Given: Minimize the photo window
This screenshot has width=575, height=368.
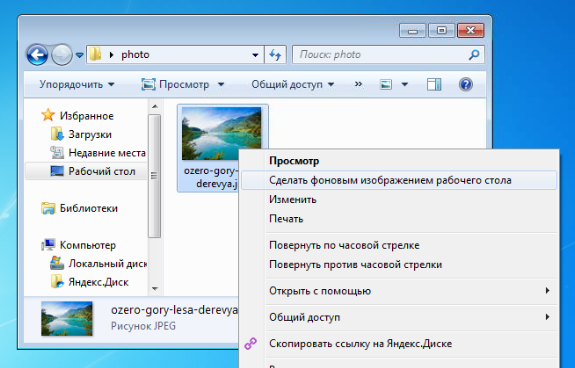Looking at the screenshot, I should pyautogui.click(x=413, y=31).
